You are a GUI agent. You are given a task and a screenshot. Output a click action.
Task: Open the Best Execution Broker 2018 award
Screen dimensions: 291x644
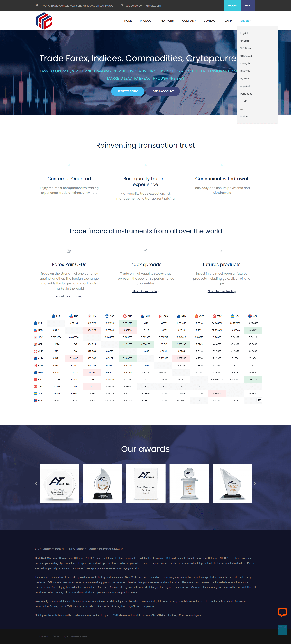(146, 483)
